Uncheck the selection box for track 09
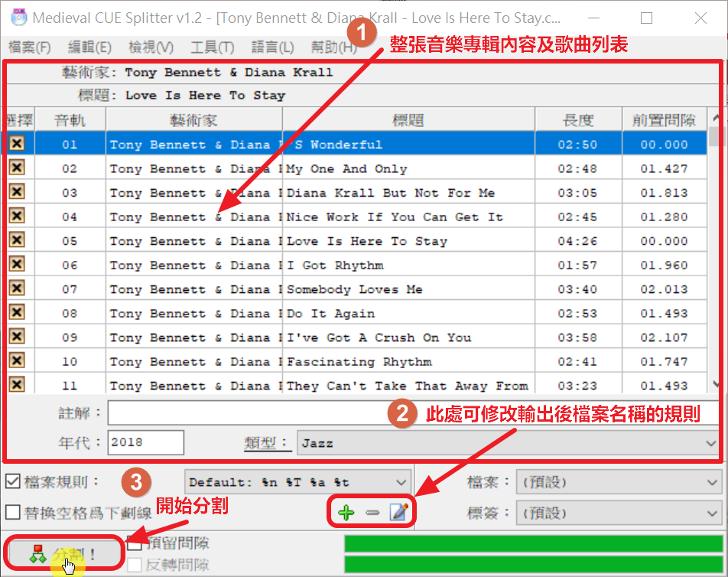This screenshot has height=577, width=728. 17,337
